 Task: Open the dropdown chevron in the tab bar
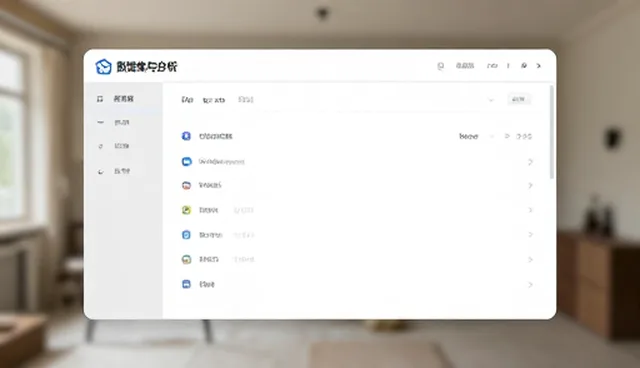pyautogui.click(x=491, y=100)
